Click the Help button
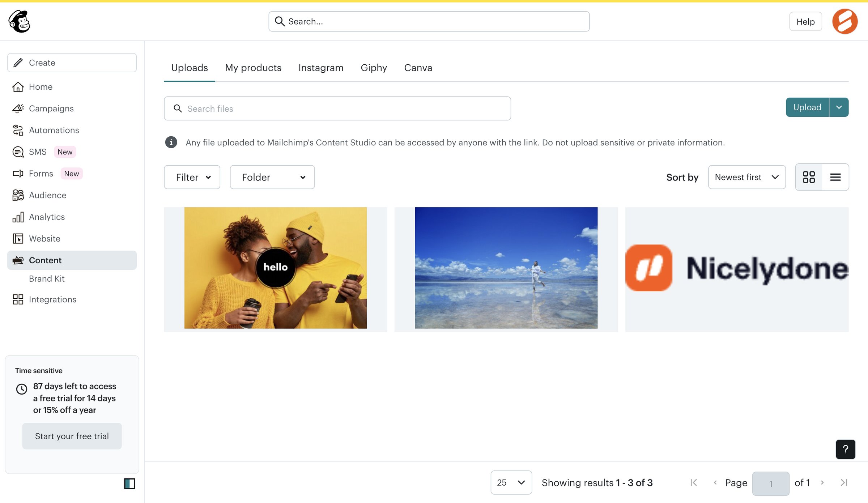The image size is (868, 503). point(805,22)
